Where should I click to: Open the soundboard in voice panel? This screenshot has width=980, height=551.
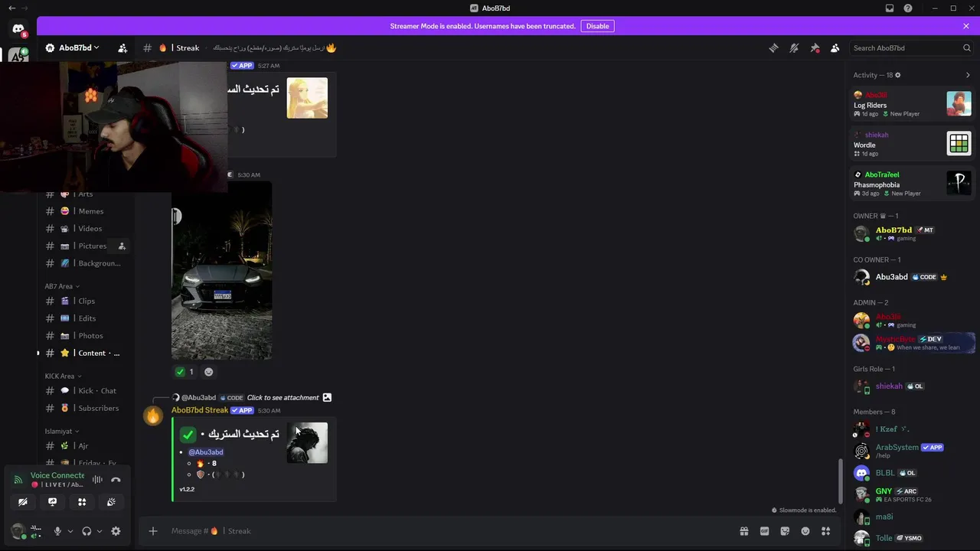111,502
